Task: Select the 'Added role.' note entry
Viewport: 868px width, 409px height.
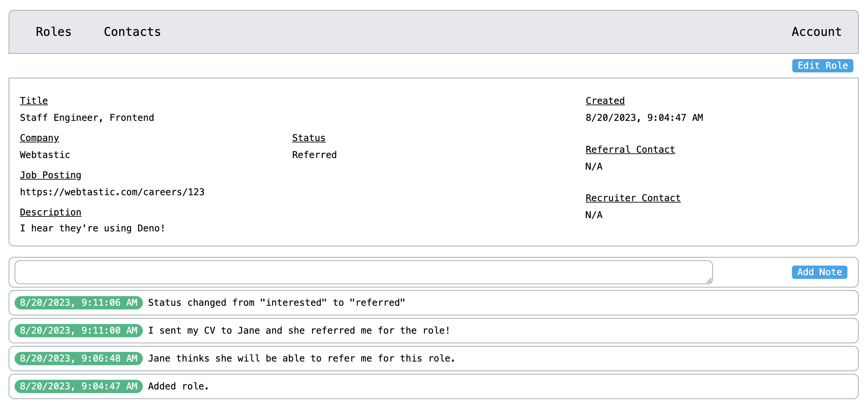Action: click(x=179, y=386)
